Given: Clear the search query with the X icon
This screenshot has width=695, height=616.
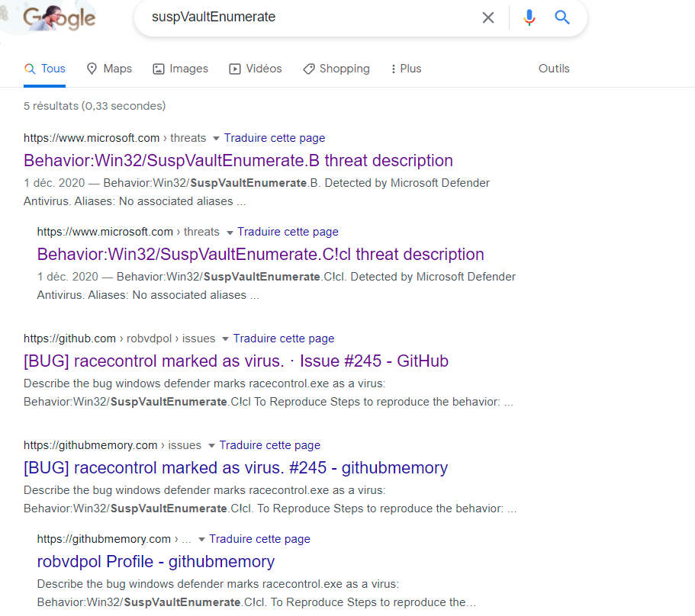Looking at the screenshot, I should pos(488,18).
